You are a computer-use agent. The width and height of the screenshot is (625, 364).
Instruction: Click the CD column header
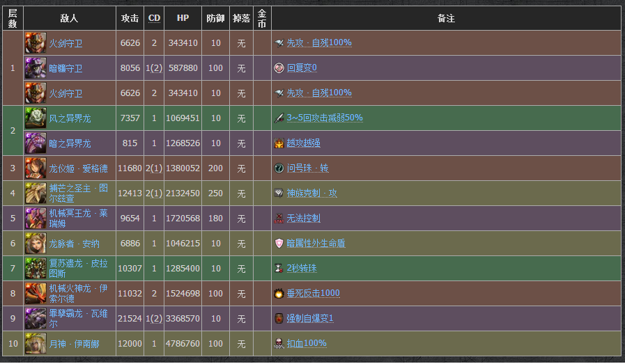(x=154, y=19)
